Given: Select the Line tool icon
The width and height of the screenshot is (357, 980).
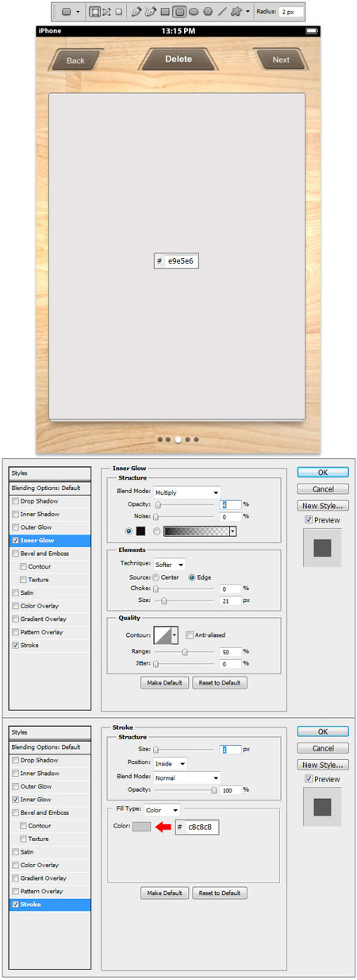Looking at the screenshot, I should [222, 12].
